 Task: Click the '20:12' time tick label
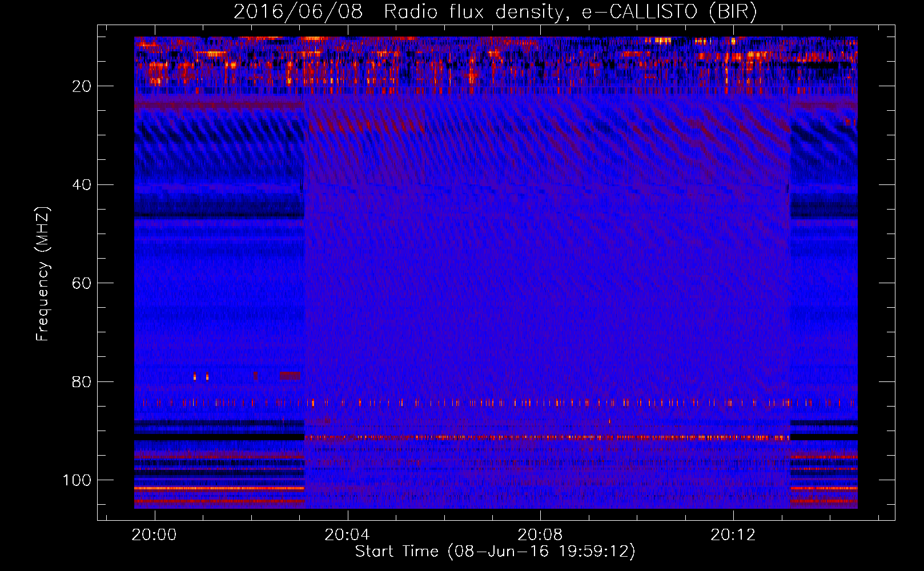click(733, 535)
